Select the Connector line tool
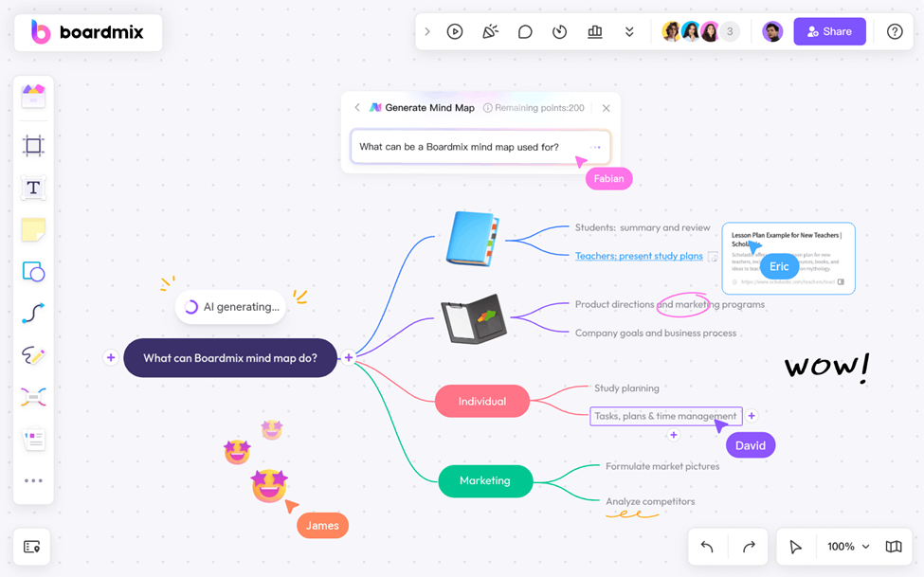The width and height of the screenshot is (924, 577). point(33,314)
